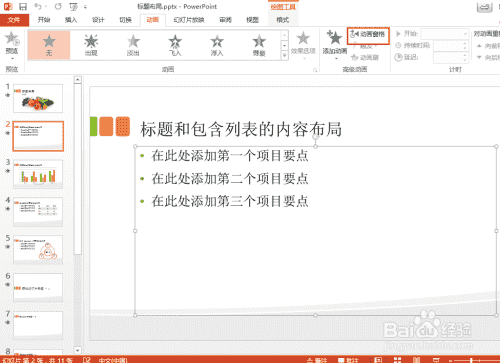Apply the 淡出 (Fade) animation

click(x=133, y=45)
